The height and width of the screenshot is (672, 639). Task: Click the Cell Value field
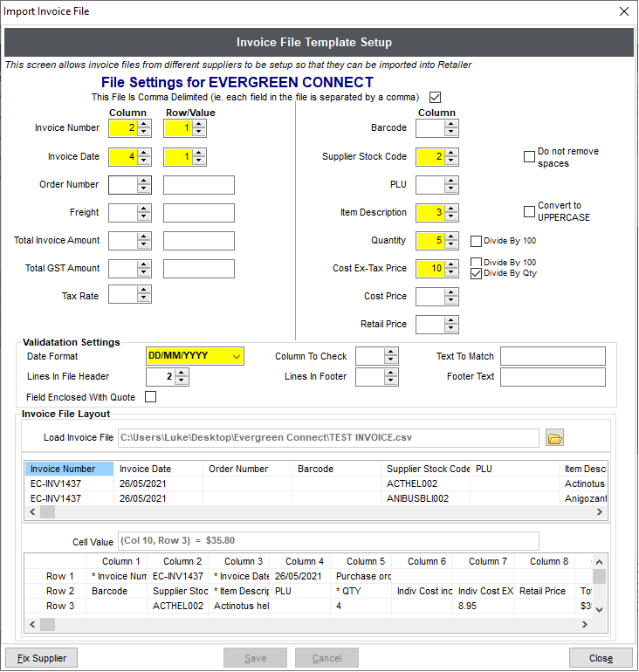pos(328,541)
